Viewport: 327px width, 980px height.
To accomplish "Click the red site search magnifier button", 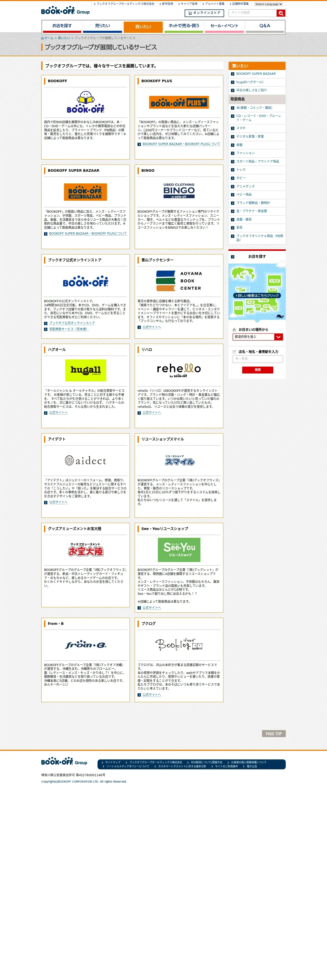I will coord(281,13).
